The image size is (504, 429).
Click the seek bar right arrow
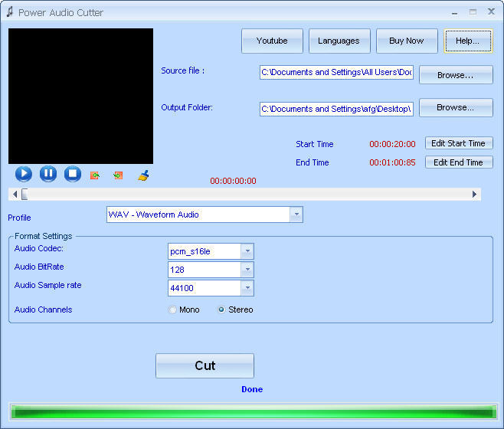474,195
